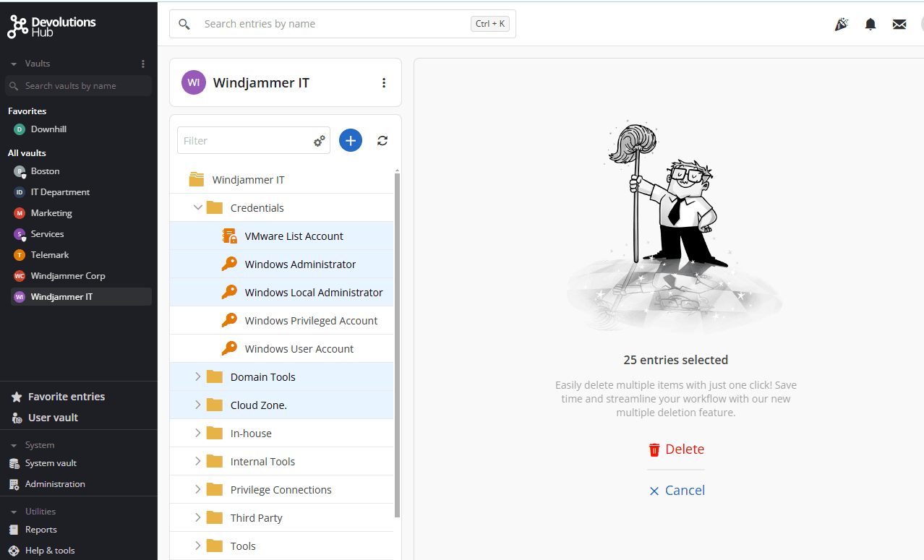This screenshot has height=560, width=924.
Task: Expand the Domain Tools folder
Action: tap(198, 377)
